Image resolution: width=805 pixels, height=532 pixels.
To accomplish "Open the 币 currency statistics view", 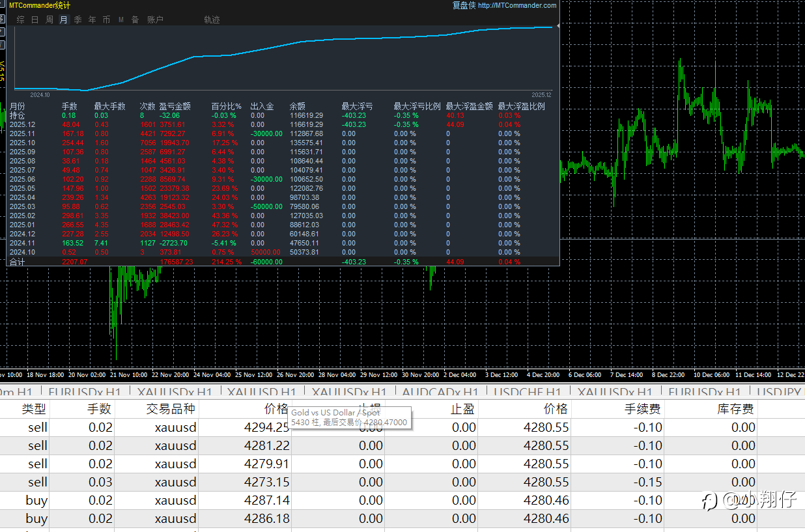I will (107, 20).
